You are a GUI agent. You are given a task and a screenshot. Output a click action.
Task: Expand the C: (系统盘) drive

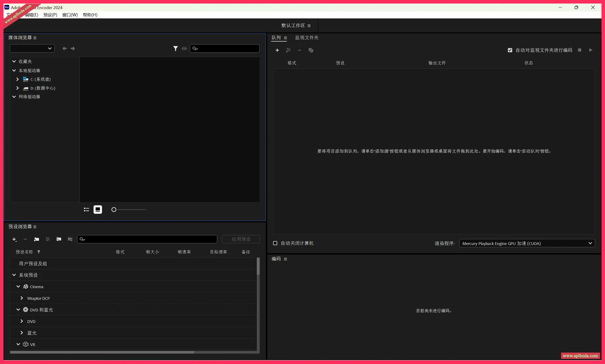18,79
